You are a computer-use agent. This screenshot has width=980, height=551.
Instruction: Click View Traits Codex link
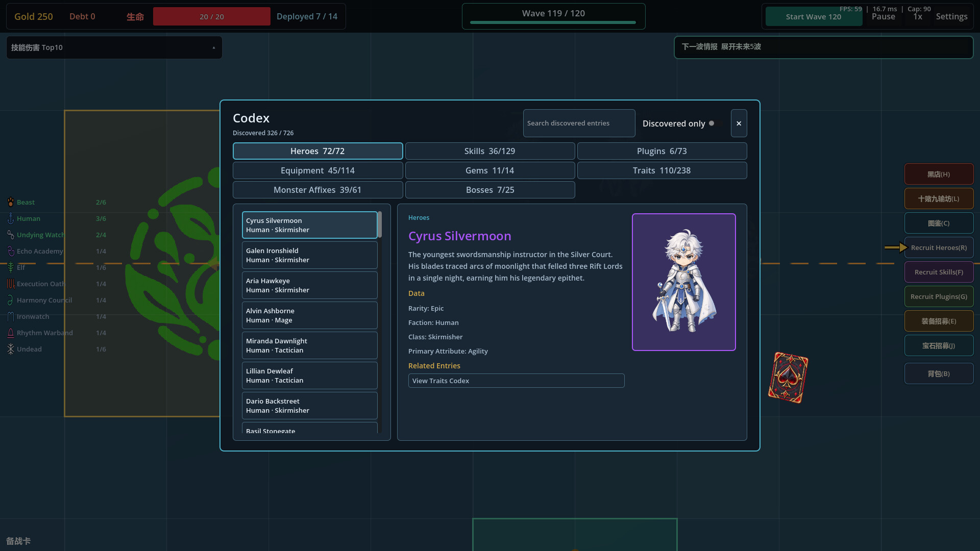516,381
